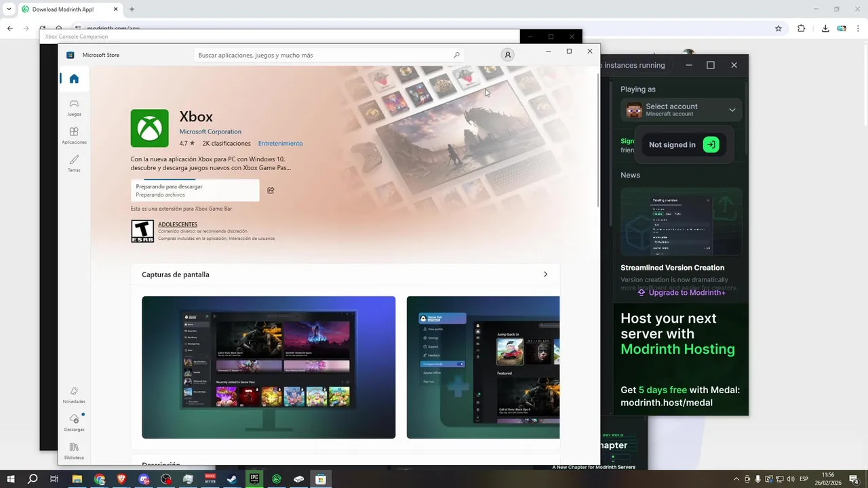Bookmark this page with the star icon

coord(778,28)
